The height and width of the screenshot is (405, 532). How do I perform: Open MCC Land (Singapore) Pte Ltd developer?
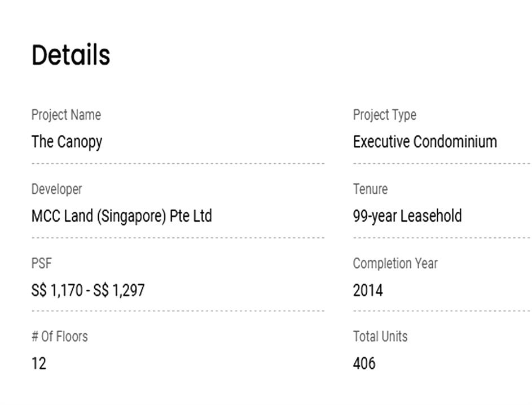click(121, 216)
